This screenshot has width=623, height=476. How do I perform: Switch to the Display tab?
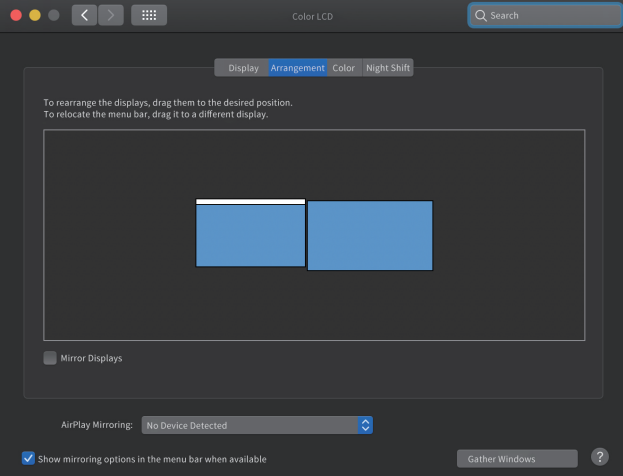[243, 68]
